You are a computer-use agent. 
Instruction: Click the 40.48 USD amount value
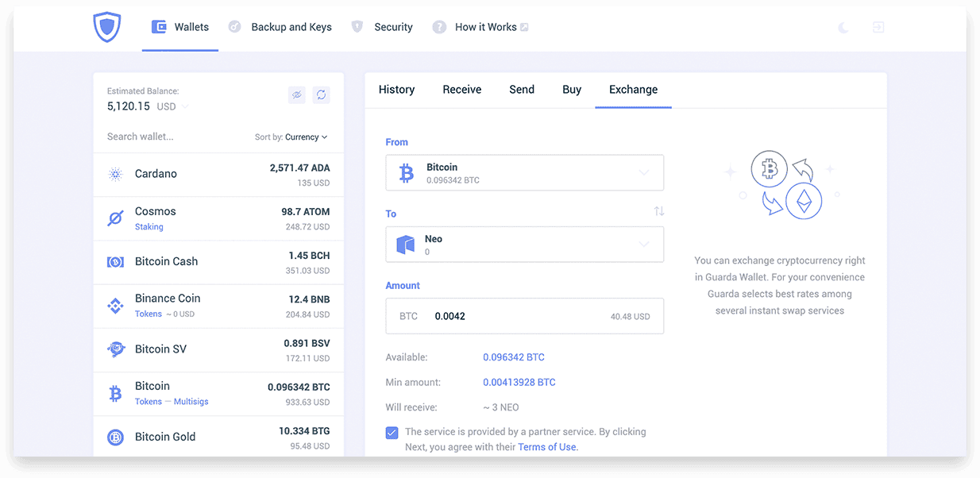[631, 316]
